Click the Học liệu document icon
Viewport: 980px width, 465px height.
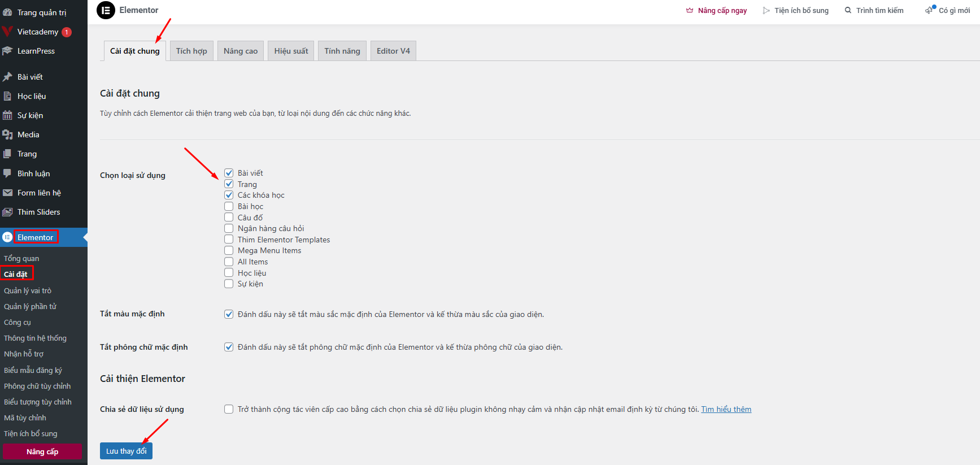(x=7, y=96)
